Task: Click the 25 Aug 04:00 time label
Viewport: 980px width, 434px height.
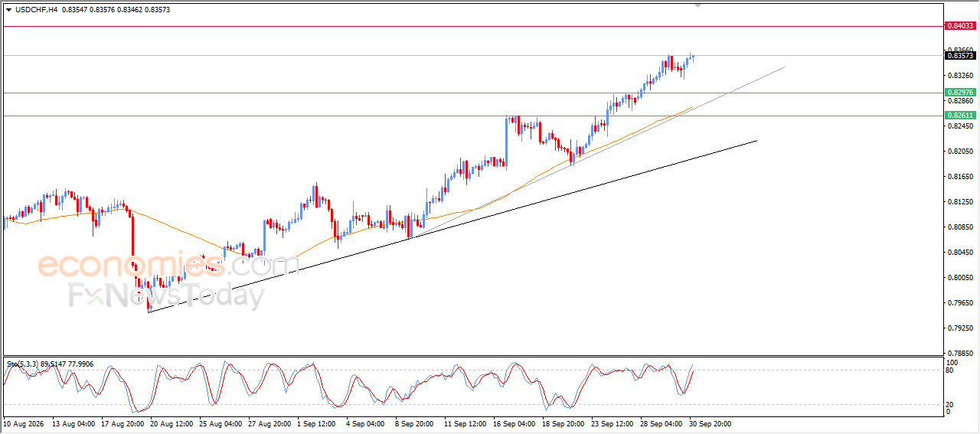Action: tap(221, 423)
